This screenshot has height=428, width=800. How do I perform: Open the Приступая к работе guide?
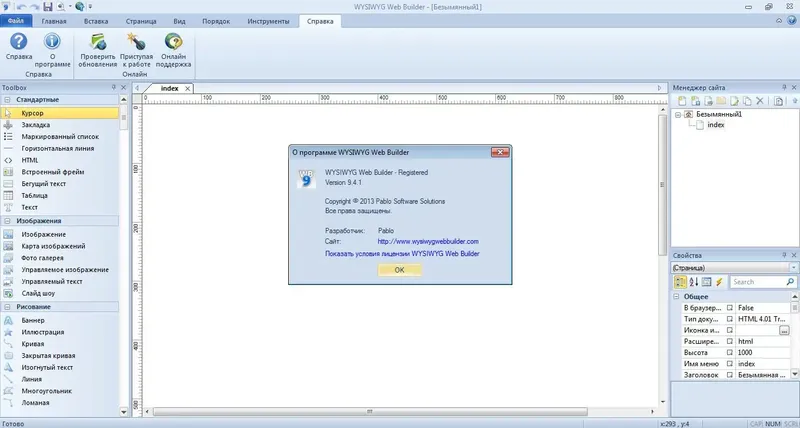click(136, 50)
